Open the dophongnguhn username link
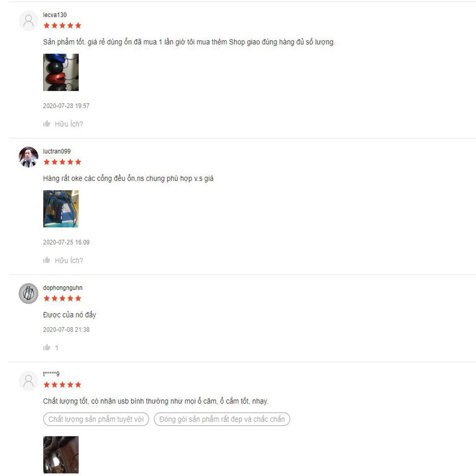 coord(63,288)
